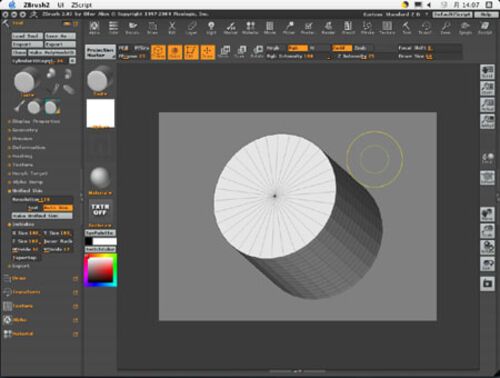500x378 pixels.
Task: Open the Light palette bulb icon
Action: point(211,28)
